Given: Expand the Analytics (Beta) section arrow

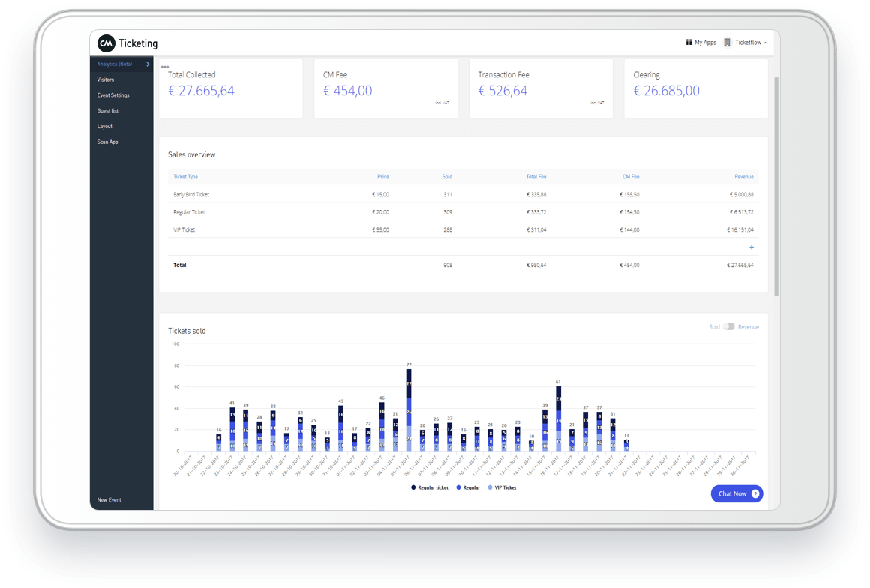Looking at the screenshot, I should [147, 64].
